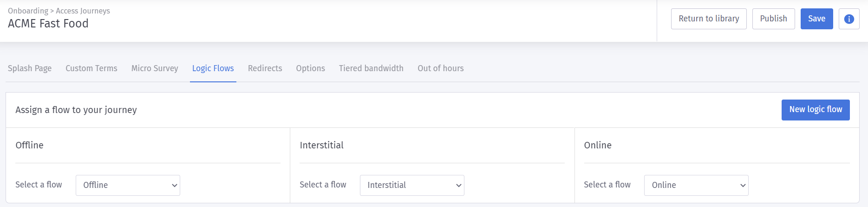Expand the Online flow dropdown
The width and height of the screenshot is (868, 207).
pyautogui.click(x=696, y=185)
